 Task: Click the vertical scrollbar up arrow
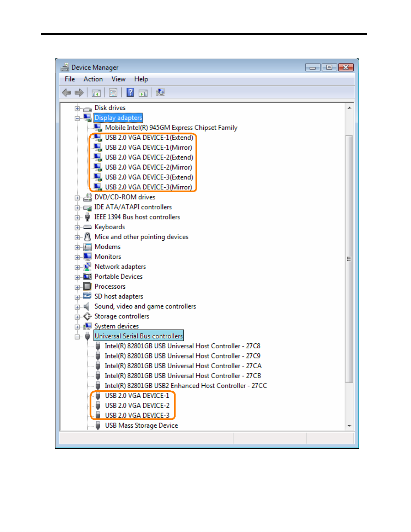point(349,108)
